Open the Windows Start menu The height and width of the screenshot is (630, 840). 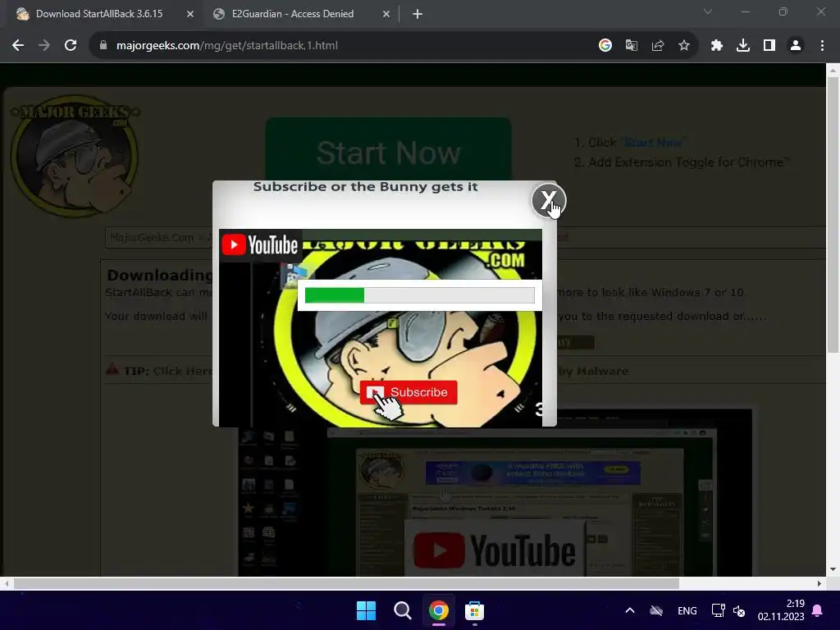pos(367,610)
